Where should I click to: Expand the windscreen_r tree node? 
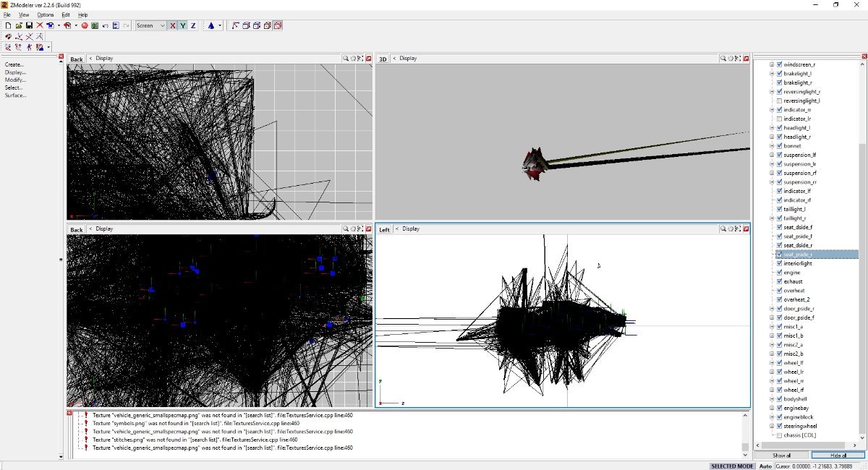coord(772,64)
